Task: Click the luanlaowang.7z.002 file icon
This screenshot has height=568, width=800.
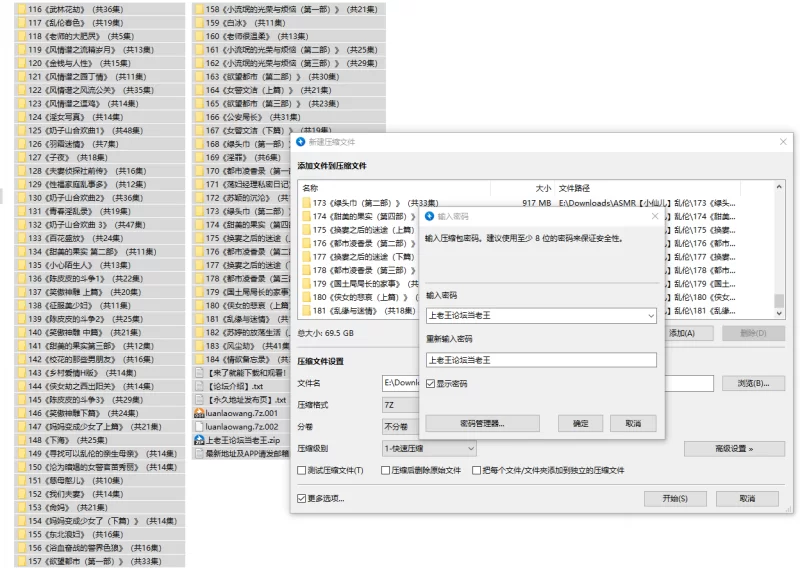Action: point(199,426)
